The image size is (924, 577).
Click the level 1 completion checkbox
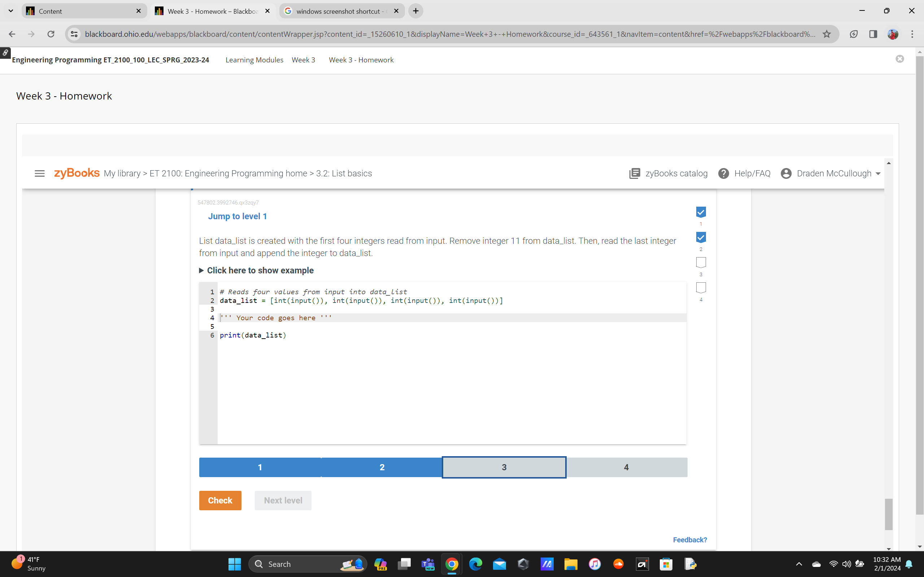tap(701, 212)
